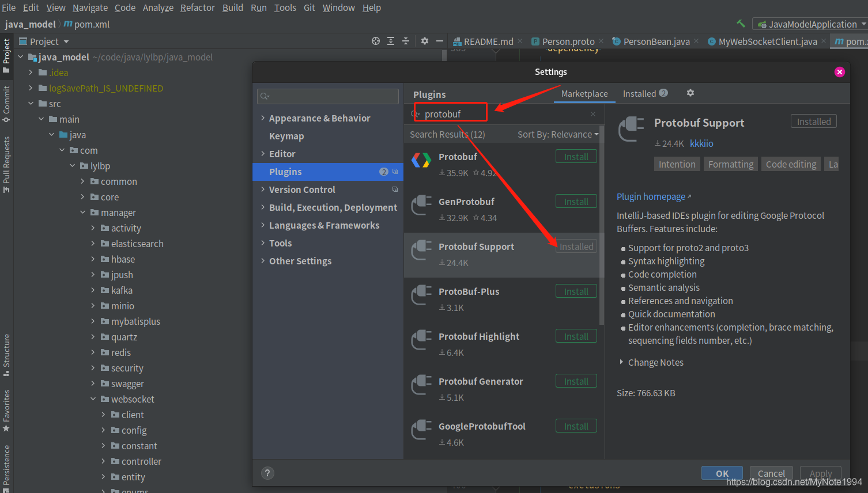Open the Project view dropdown
This screenshot has width=868, height=493.
coord(44,41)
